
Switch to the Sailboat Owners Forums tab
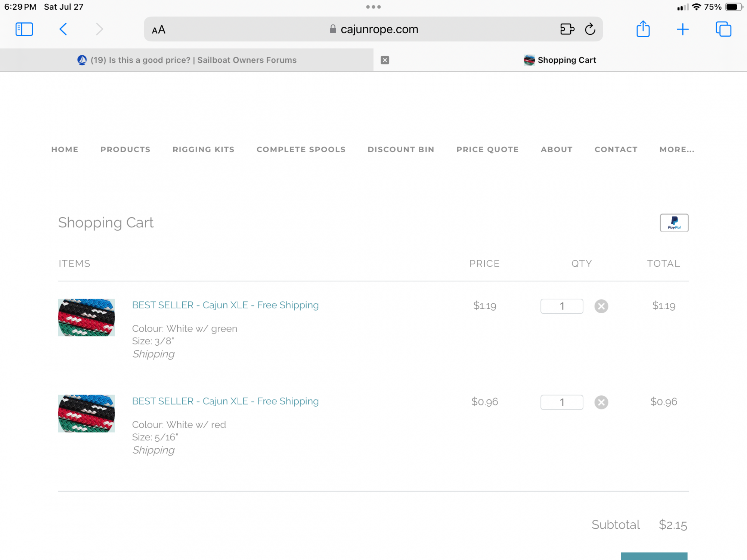click(187, 60)
